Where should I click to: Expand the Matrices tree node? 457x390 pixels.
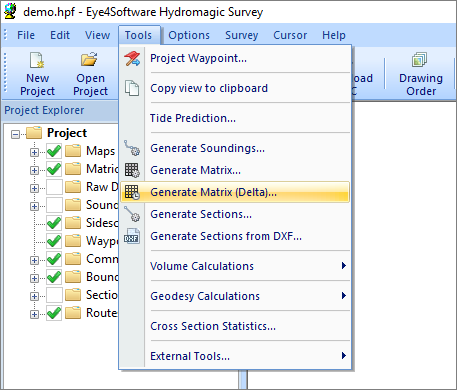(x=34, y=170)
